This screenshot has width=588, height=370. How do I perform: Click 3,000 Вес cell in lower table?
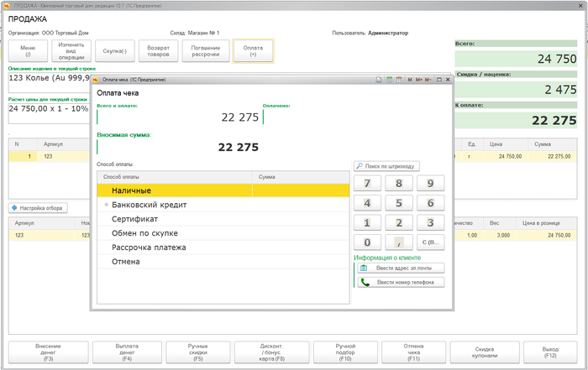pos(500,235)
